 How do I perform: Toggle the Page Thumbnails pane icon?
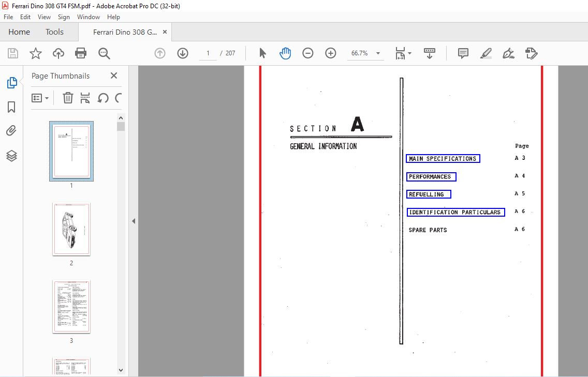coord(11,83)
